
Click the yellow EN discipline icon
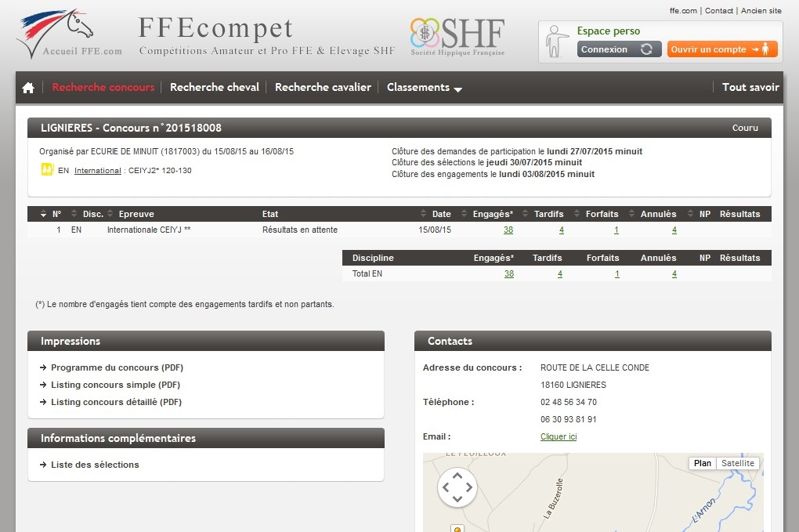[x=47, y=170]
